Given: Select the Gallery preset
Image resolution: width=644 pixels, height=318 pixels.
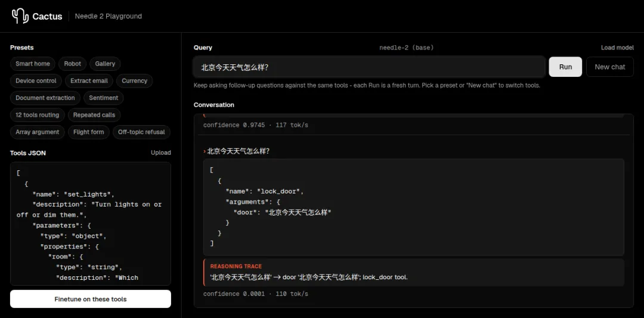Looking at the screenshot, I should [x=105, y=64].
